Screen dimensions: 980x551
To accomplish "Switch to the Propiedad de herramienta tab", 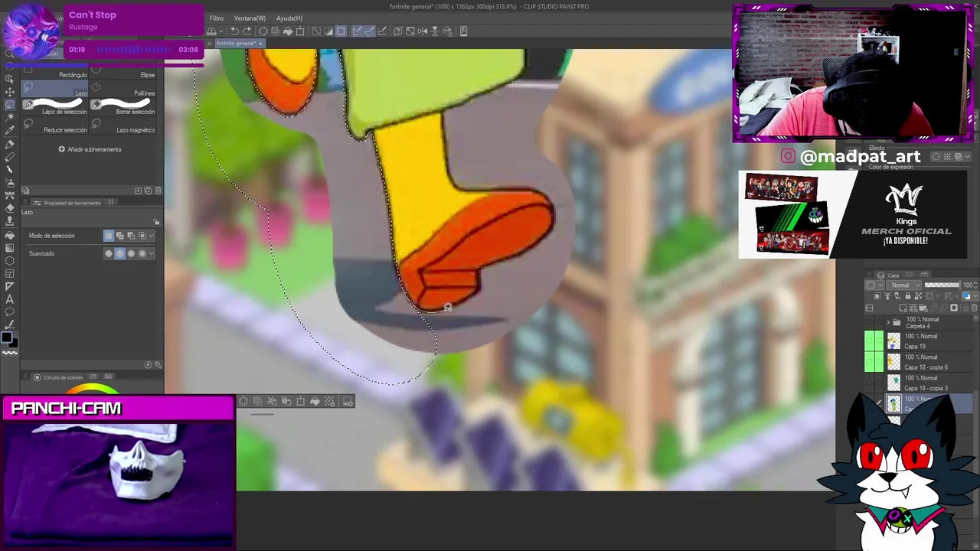I will (69, 203).
